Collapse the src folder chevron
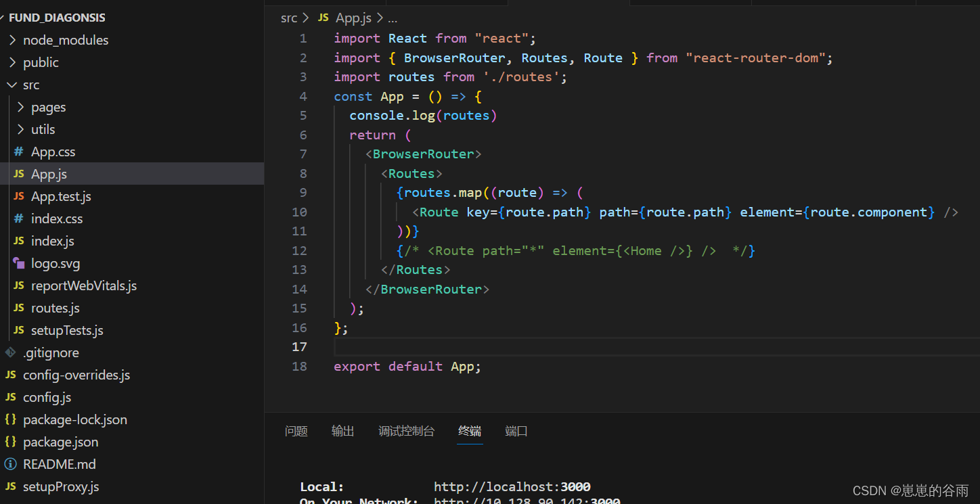Screen dimensions: 980x504 click(x=12, y=85)
